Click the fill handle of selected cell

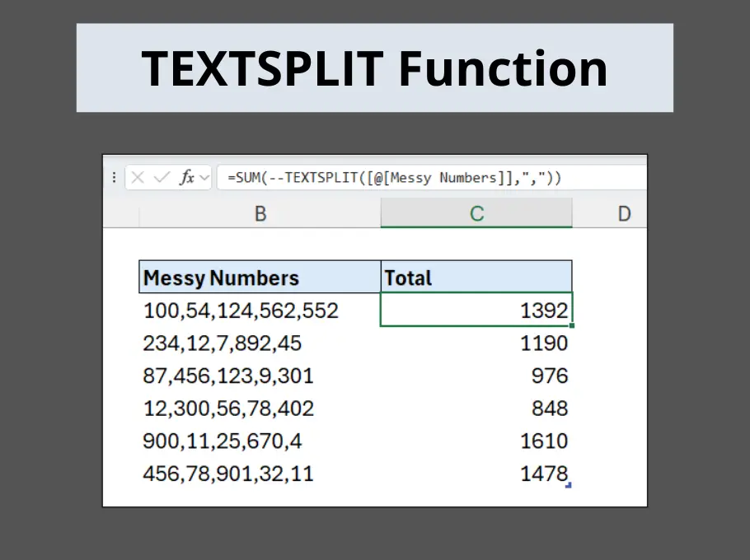click(572, 325)
